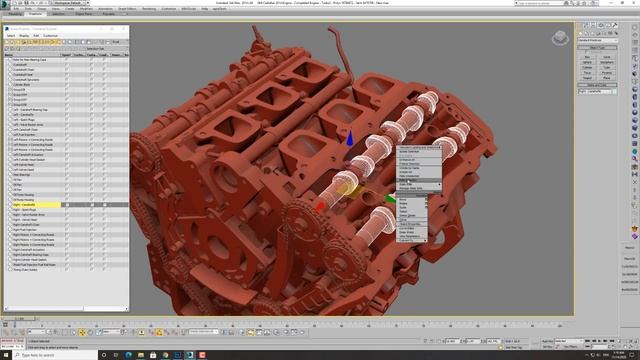
Task: Toggle leftmost checkbox in Left Fuel Injectors row
Action: (67, 135)
